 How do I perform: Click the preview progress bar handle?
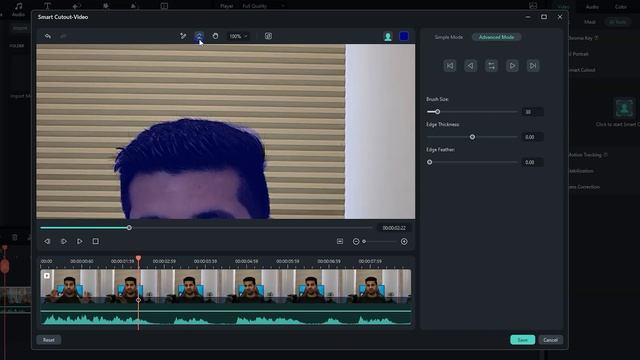(129, 228)
